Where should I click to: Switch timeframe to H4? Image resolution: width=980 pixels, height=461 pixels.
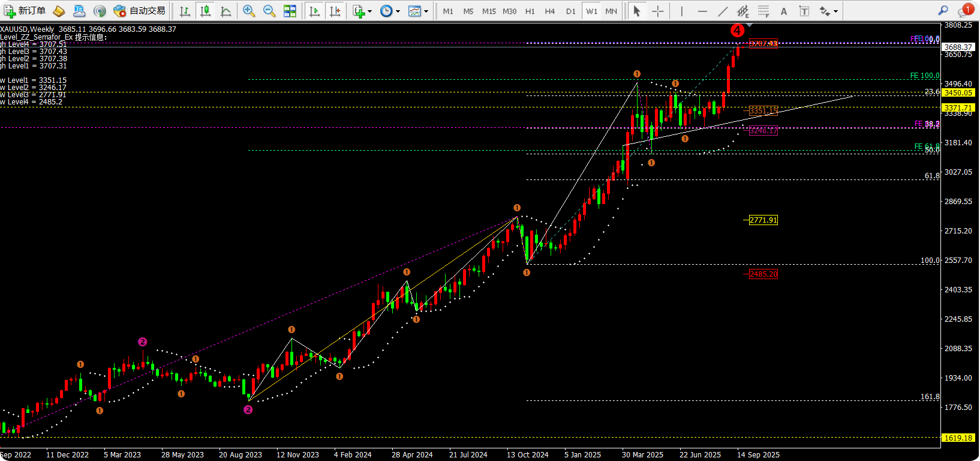[550, 11]
